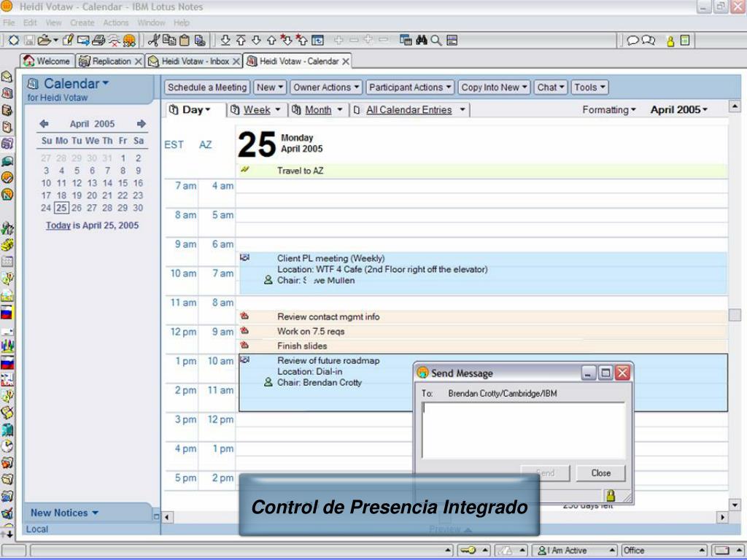This screenshot has width=747, height=560.
Task: Click the message text box in Send Message
Action: (x=523, y=430)
